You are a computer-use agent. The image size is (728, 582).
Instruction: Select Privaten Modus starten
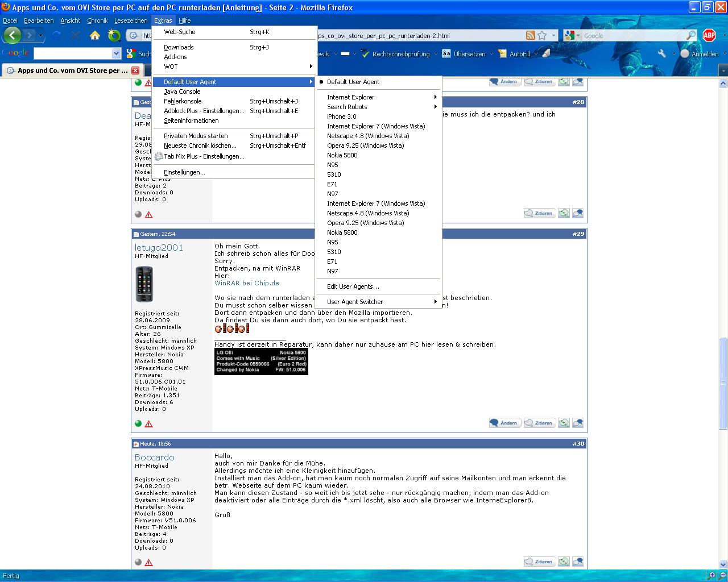tap(234, 136)
